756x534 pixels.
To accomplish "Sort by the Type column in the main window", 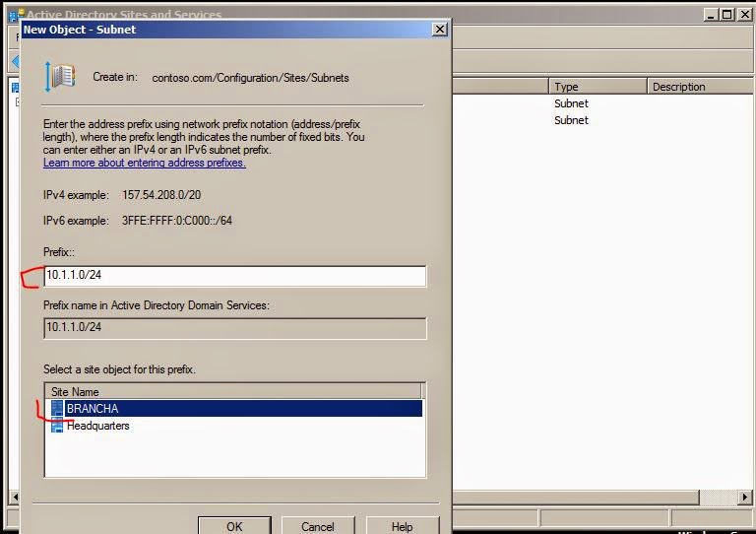I will pyautogui.click(x=598, y=87).
